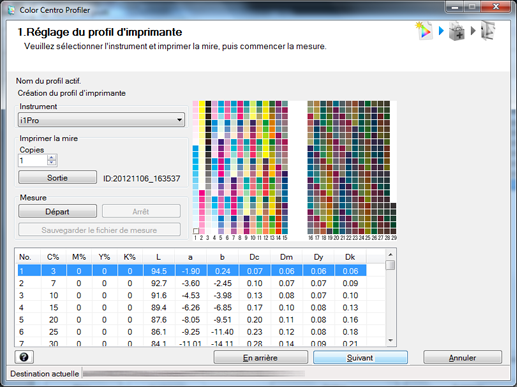
Task: Click the table scrollbar thumb
Action: coord(390,265)
